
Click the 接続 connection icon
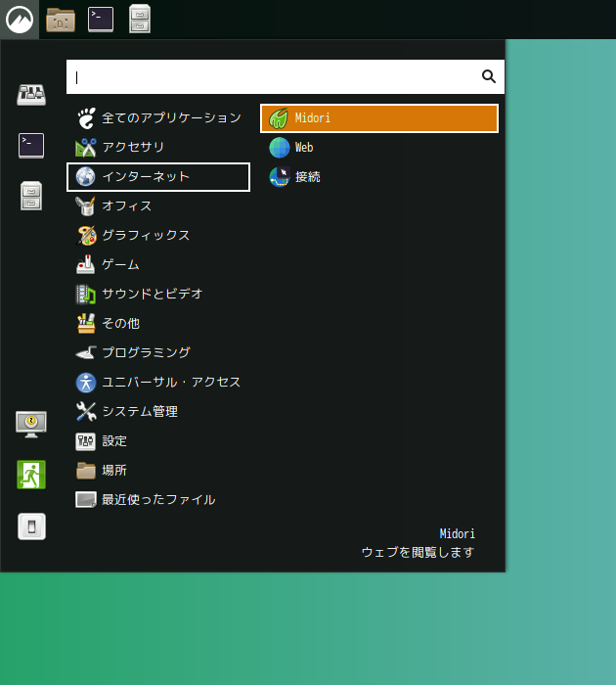click(x=280, y=176)
